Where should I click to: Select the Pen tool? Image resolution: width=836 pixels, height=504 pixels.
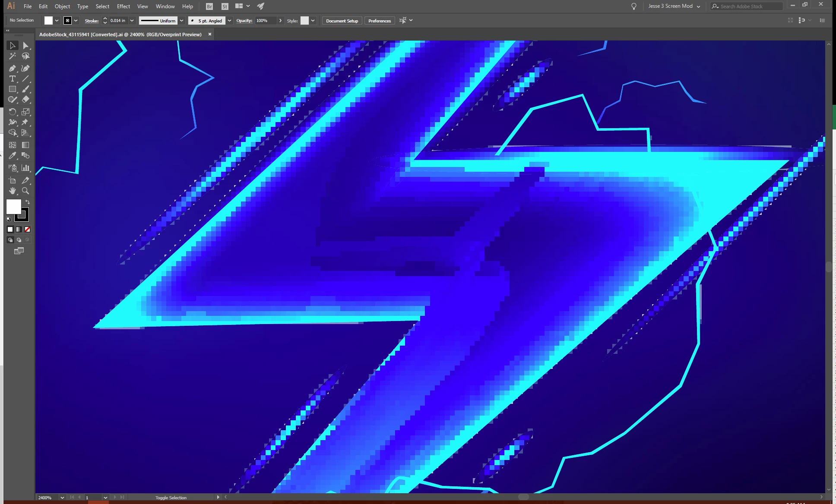click(x=12, y=68)
